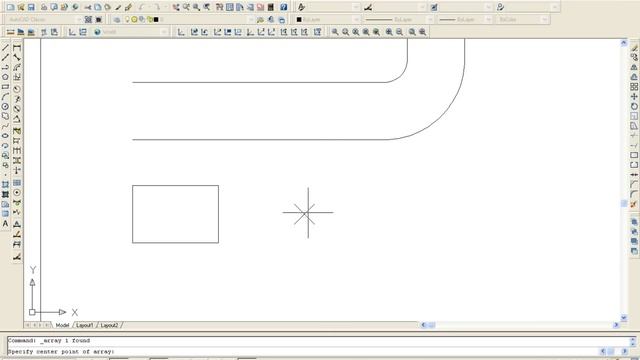The width and height of the screenshot is (640, 360).
Task: Open the QuickCalc calculator icon
Action: click(x=271, y=7)
